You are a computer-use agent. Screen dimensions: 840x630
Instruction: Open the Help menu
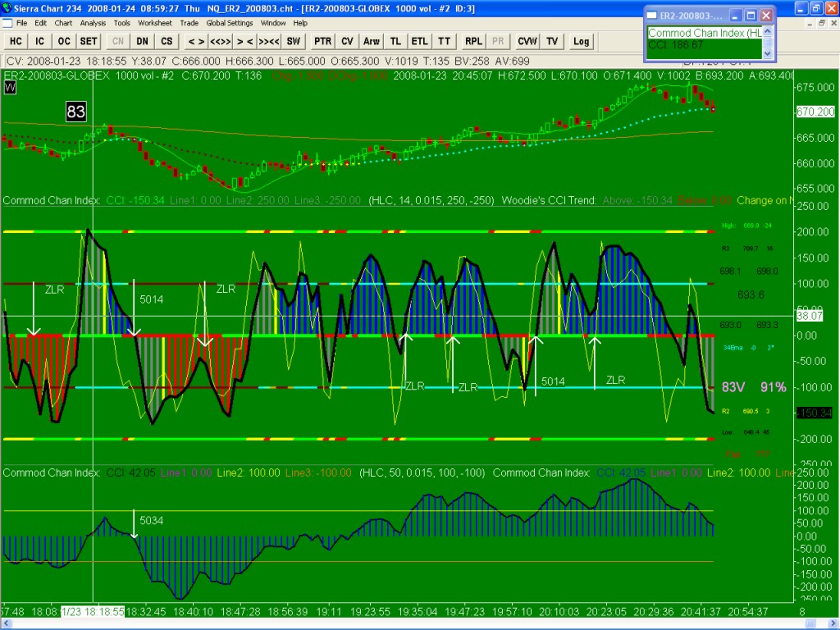point(300,23)
